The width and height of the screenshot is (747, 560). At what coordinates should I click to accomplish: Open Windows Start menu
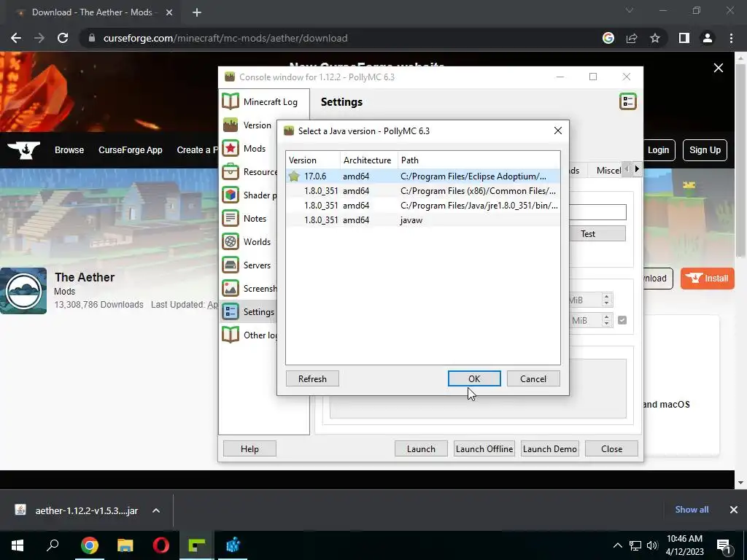[x=18, y=545]
